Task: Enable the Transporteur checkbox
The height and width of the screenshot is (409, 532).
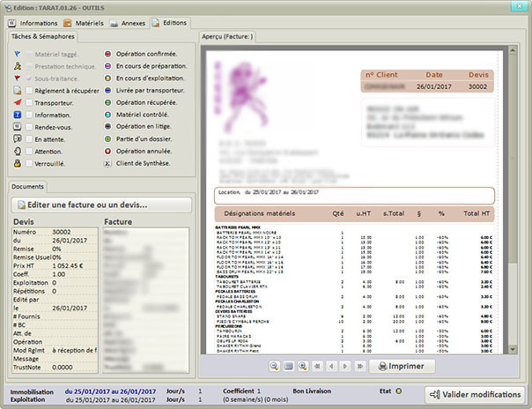Action: pos(29,102)
